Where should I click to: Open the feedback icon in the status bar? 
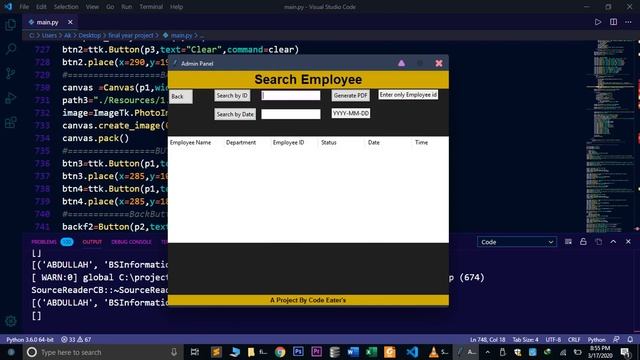pos(616,340)
